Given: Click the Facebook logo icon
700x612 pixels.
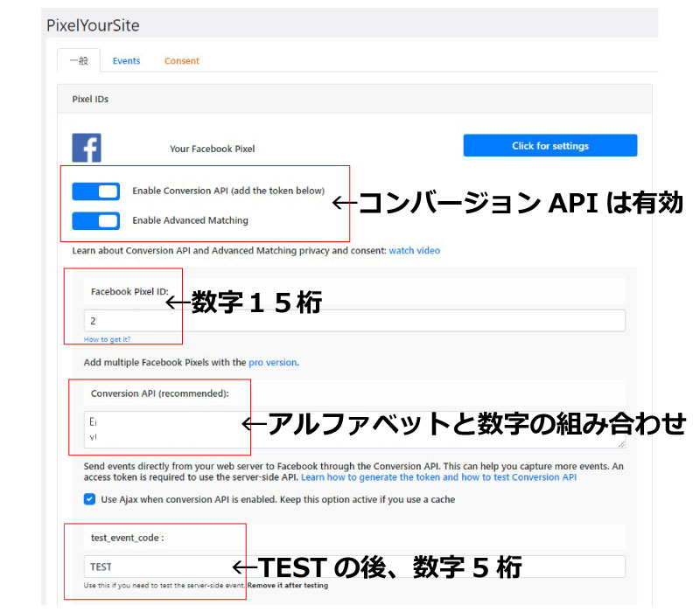Looking at the screenshot, I should [x=87, y=148].
